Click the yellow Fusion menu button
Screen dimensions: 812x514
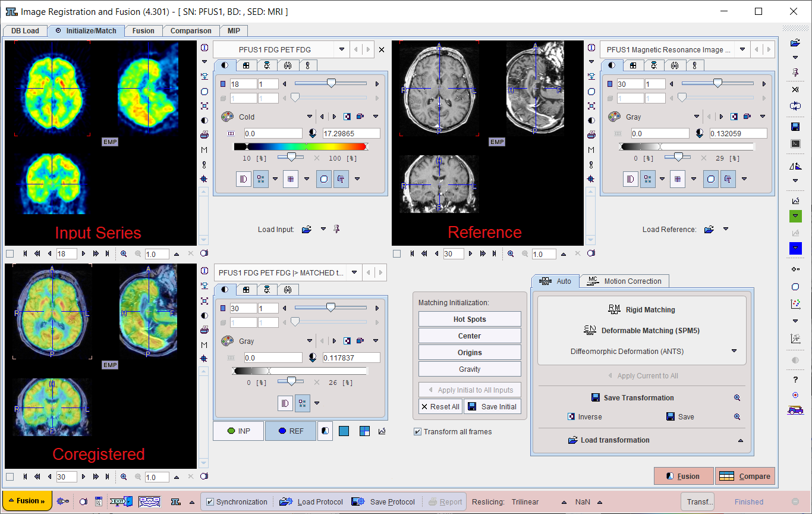point(27,501)
